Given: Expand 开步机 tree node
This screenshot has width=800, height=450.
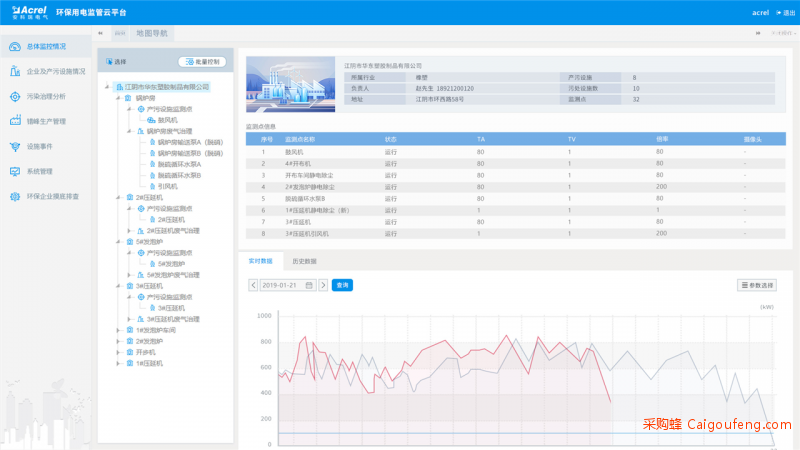Looking at the screenshot, I should tap(118, 353).
